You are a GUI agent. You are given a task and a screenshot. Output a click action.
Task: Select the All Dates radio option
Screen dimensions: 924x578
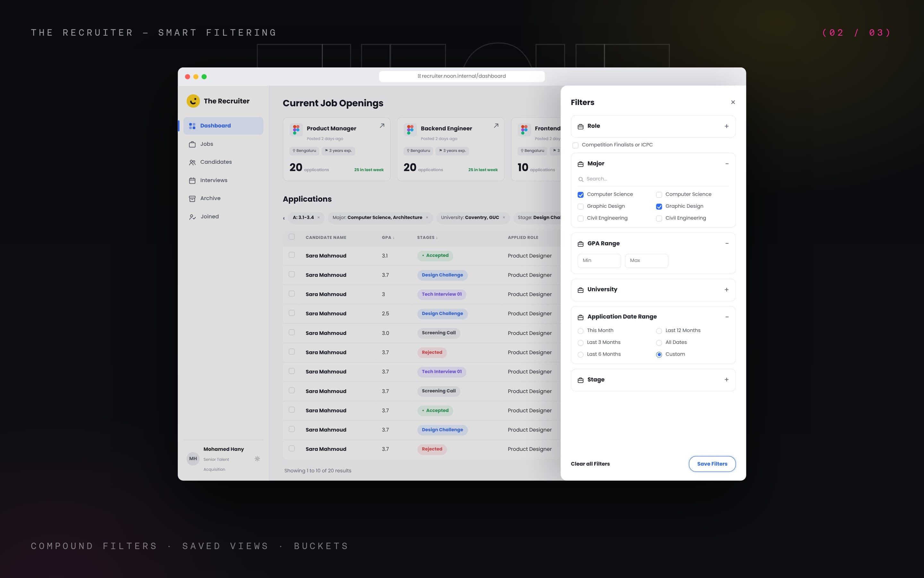pos(659,343)
